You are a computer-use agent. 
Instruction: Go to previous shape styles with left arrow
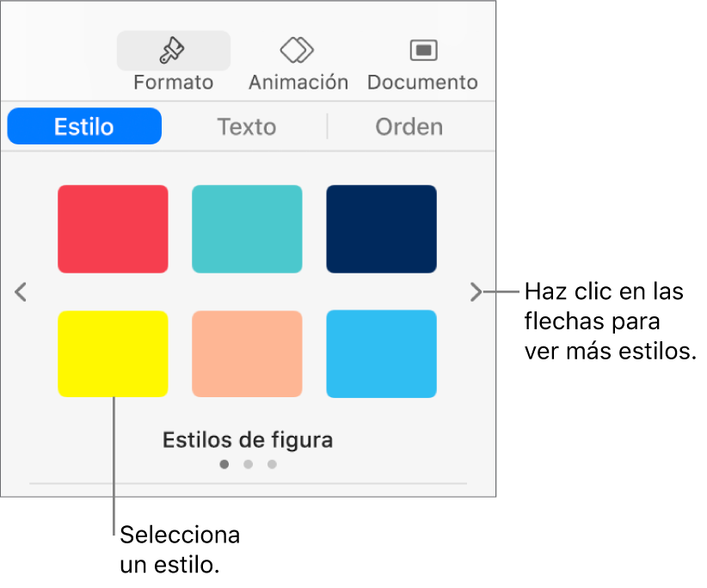pyautogui.click(x=22, y=292)
